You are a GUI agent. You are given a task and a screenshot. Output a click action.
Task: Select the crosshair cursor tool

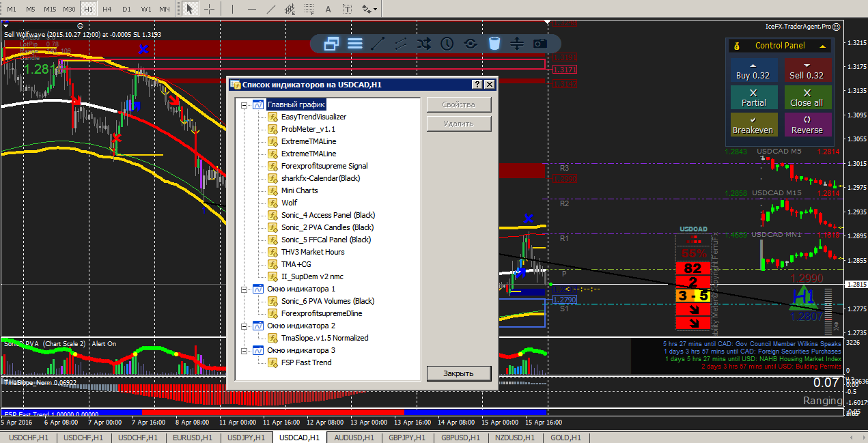210,9
